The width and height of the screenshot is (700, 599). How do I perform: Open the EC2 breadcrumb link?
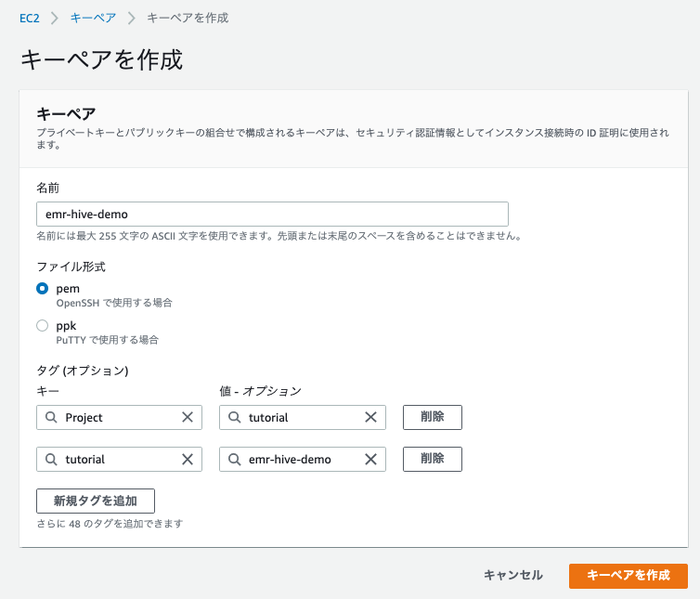[30, 18]
